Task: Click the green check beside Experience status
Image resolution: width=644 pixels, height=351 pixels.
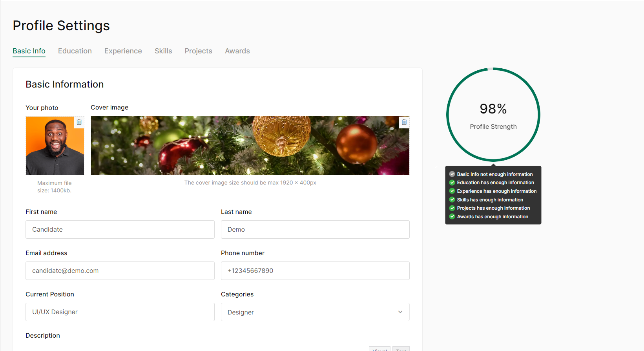Action: (x=452, y=191)
